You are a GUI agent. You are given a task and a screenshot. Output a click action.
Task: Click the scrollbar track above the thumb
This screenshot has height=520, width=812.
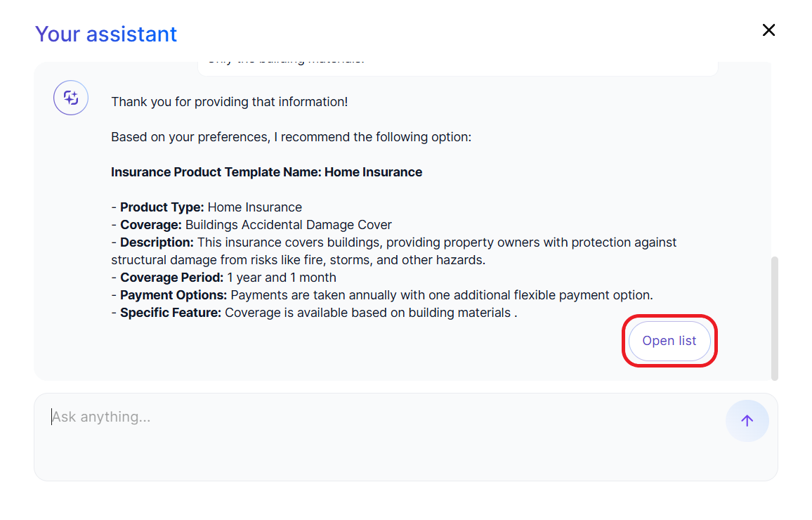tap(775, 155)
